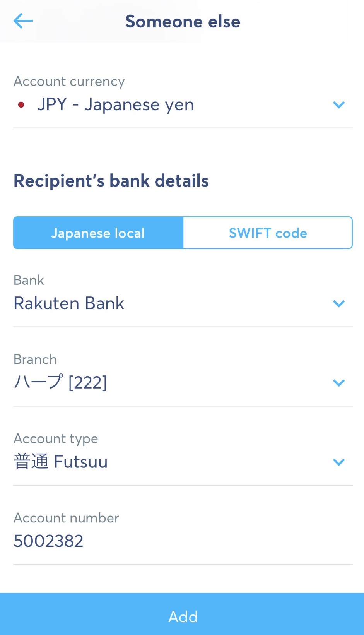This screenshot has width=364, height=635.
Task: Switch to the Japanese local tab
Action: pyautogui.click(x=98, y=233)
